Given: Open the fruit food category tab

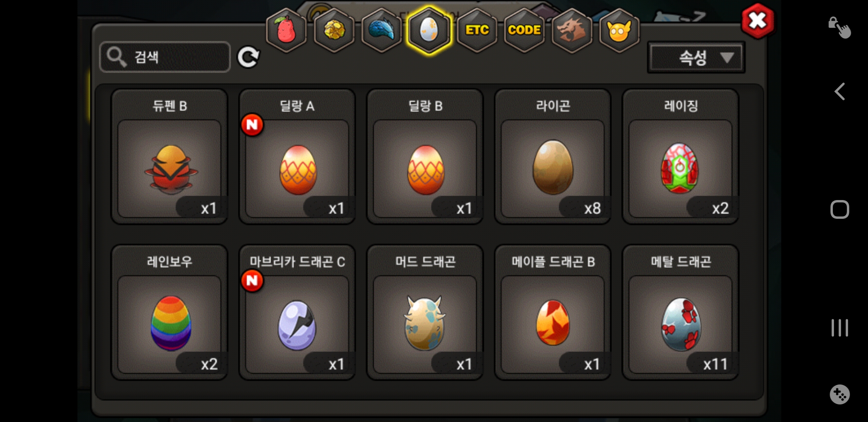Looking at the screenshot, I should 286,30.
